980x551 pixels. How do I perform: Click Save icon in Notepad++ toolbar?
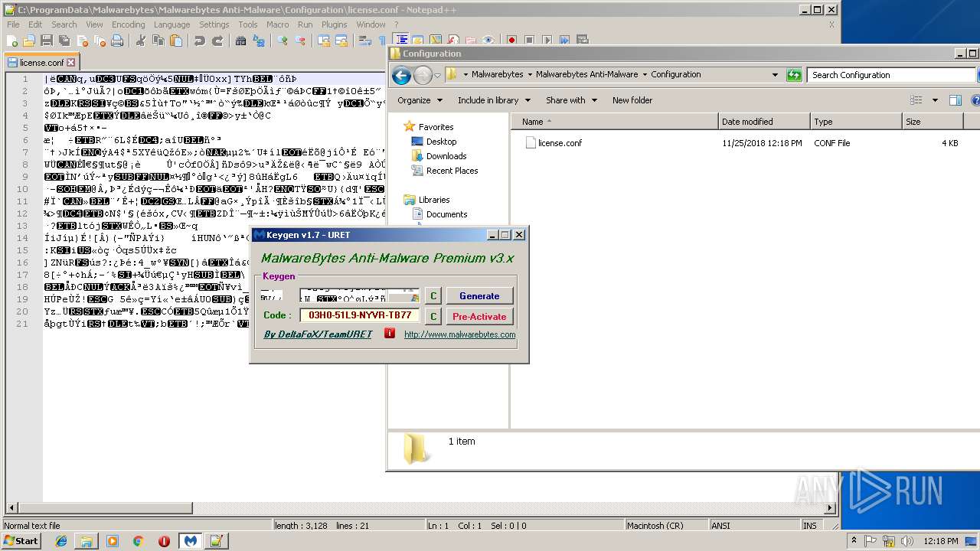[46, 41]
